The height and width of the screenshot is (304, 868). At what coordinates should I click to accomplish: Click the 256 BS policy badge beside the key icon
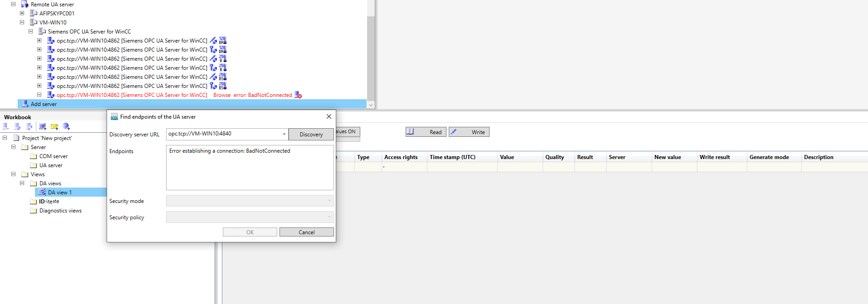pyautogui.click(x=223, y=86)
